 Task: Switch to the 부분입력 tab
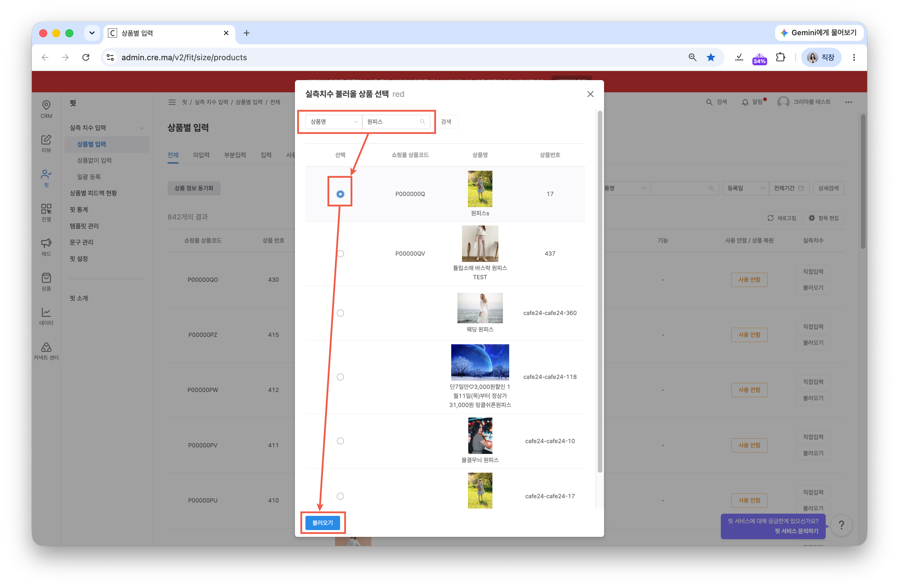pyautogui.click(x=235, y=155)
